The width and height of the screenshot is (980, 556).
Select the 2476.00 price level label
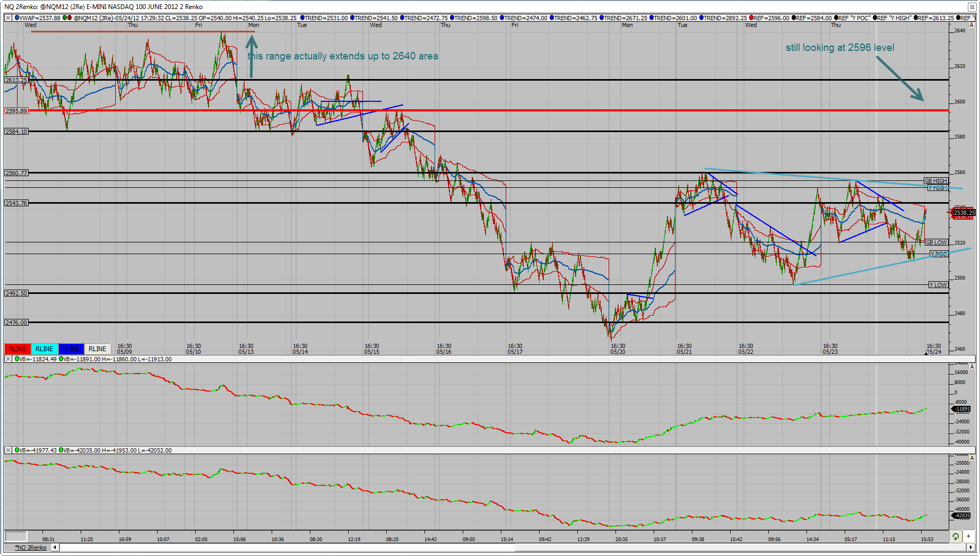point(16,323)
